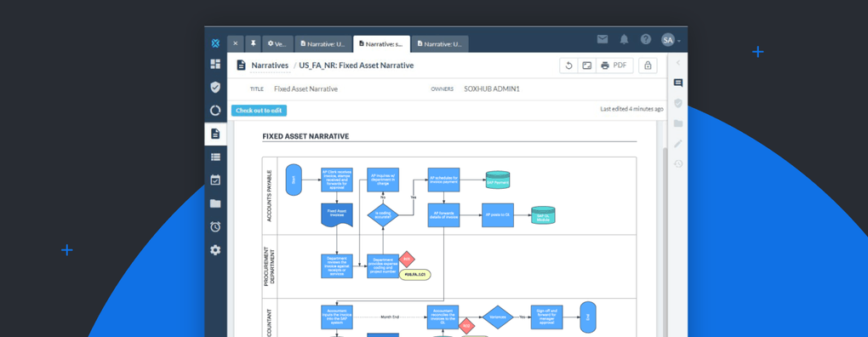Toggle the pin tab icon

[253, 43]
